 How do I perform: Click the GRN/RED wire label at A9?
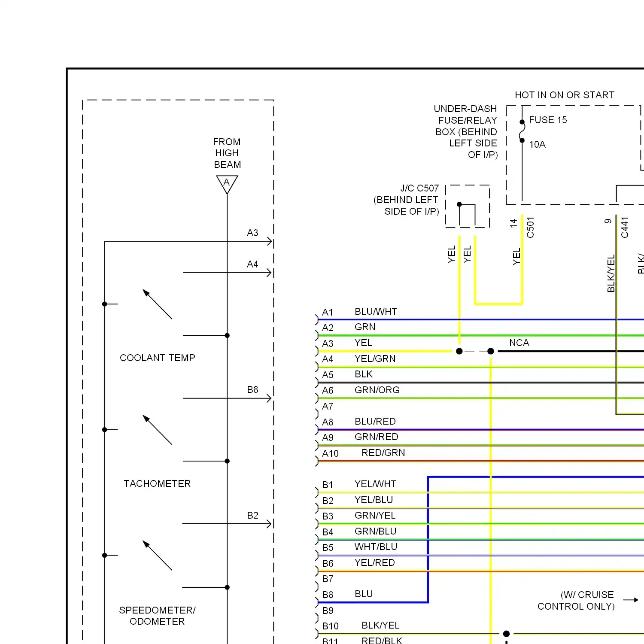tap(376, 437)
